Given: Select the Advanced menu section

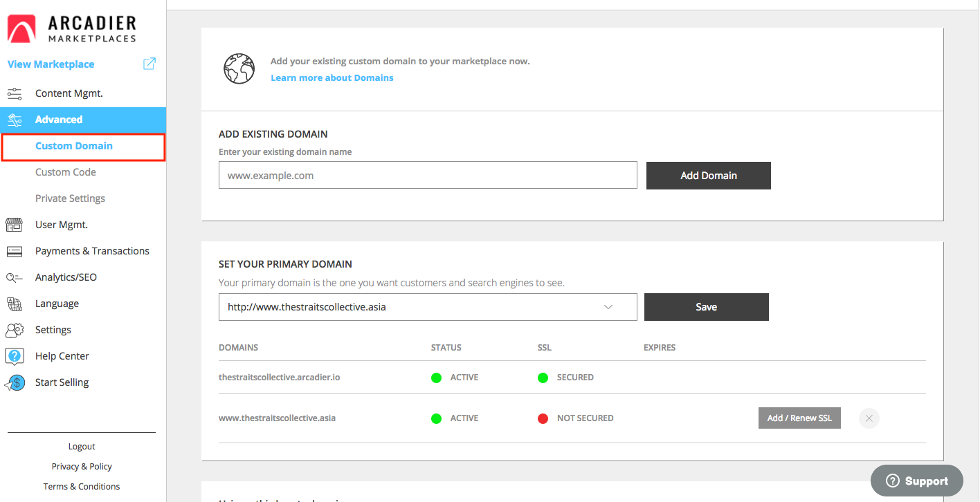Looking at the screenshot, I should [x=83, y=120].
